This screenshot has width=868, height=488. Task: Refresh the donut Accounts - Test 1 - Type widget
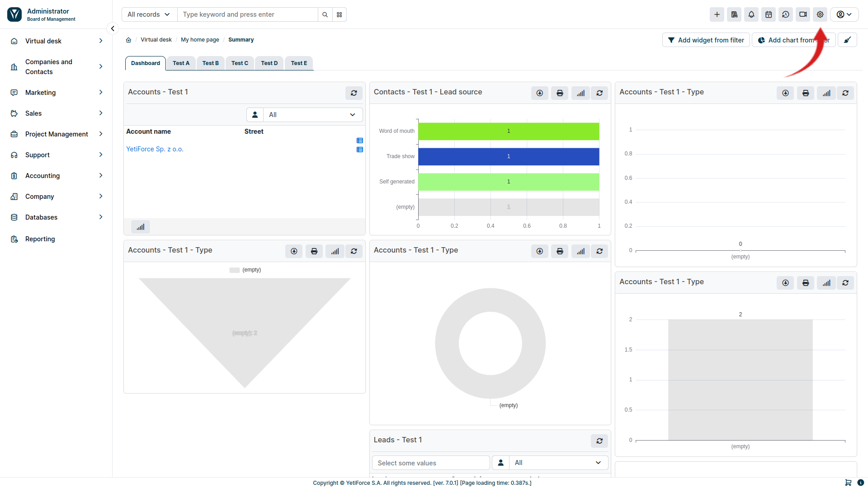pos(599,251)
